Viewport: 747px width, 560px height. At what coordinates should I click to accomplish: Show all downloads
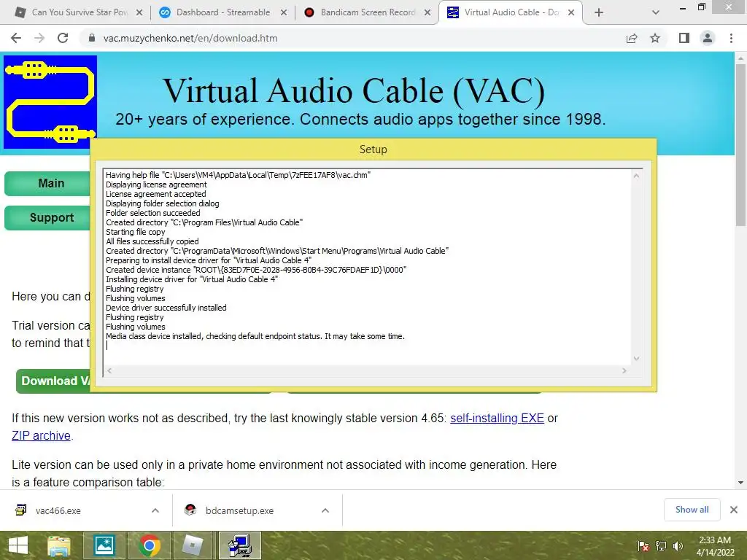[x=692, y=510]
